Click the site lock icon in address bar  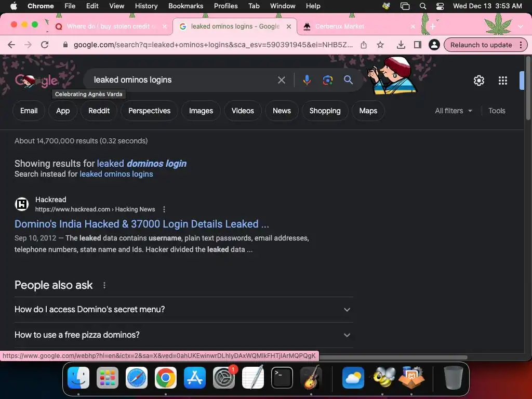click(65, 45)
